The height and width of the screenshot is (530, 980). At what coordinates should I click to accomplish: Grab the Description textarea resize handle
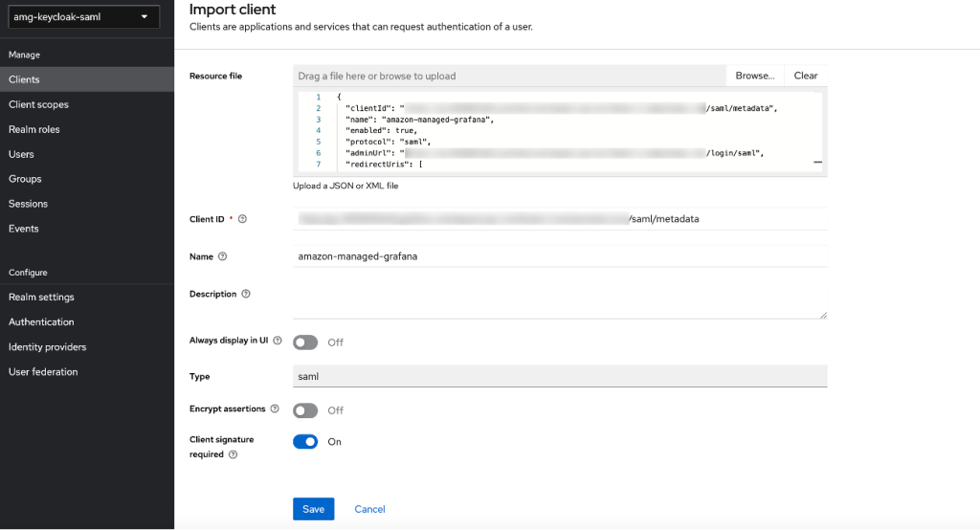[x=823, y=315]
